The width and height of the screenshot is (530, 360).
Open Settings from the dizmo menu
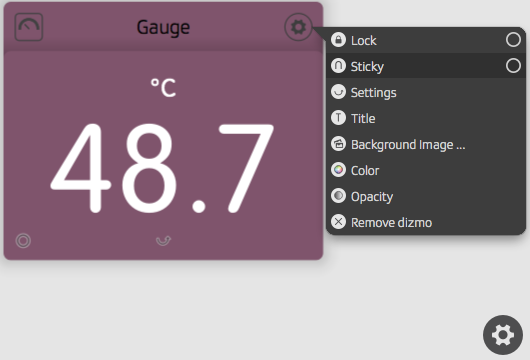[x=426, y=92]
